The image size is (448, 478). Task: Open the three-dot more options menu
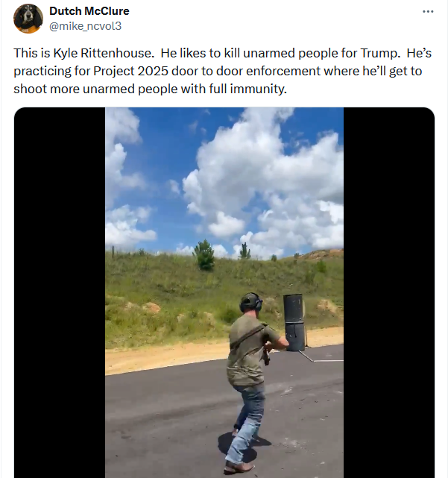[428, 12]
